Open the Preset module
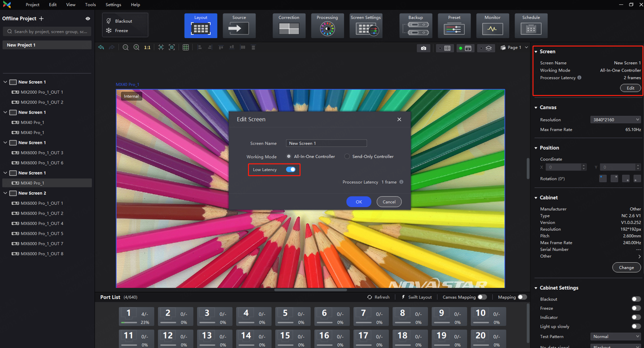Viewport: 644px width, 348px height. coord(454,25)
